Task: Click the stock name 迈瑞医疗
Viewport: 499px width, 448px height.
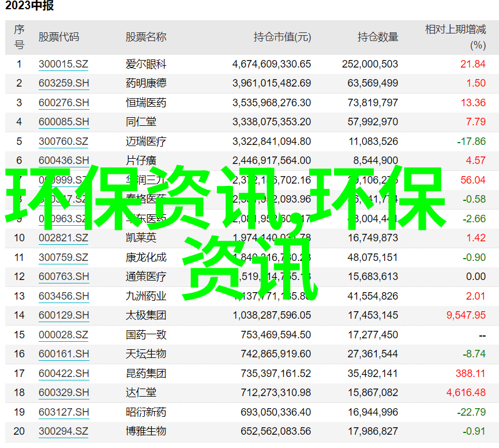Action: tap(146, 141)
